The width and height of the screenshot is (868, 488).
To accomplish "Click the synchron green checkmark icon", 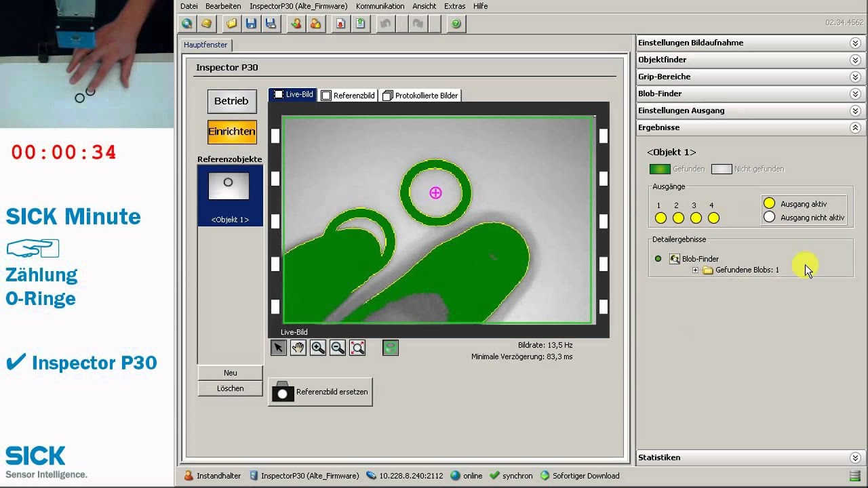I will click(x=494, y=476).
